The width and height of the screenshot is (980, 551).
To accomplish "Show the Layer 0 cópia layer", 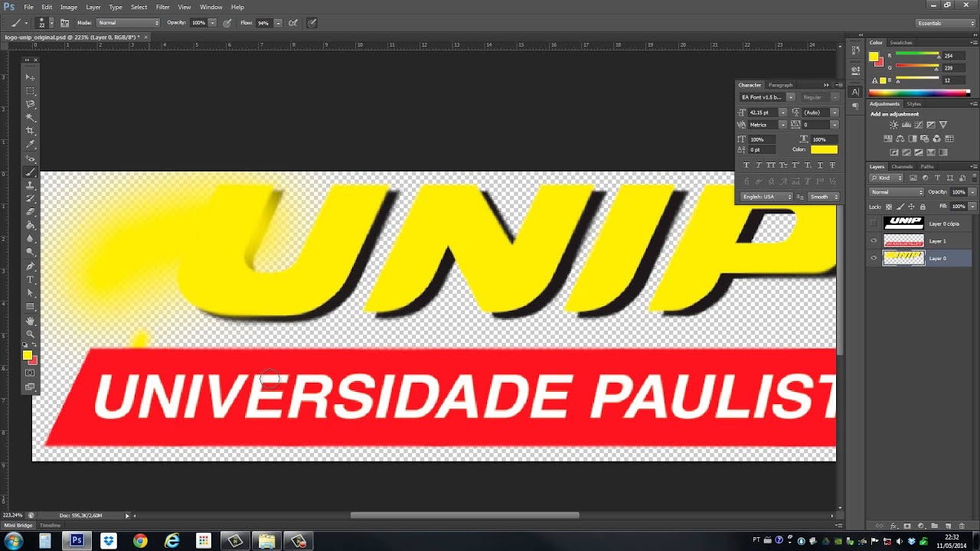I will [874, 223].
